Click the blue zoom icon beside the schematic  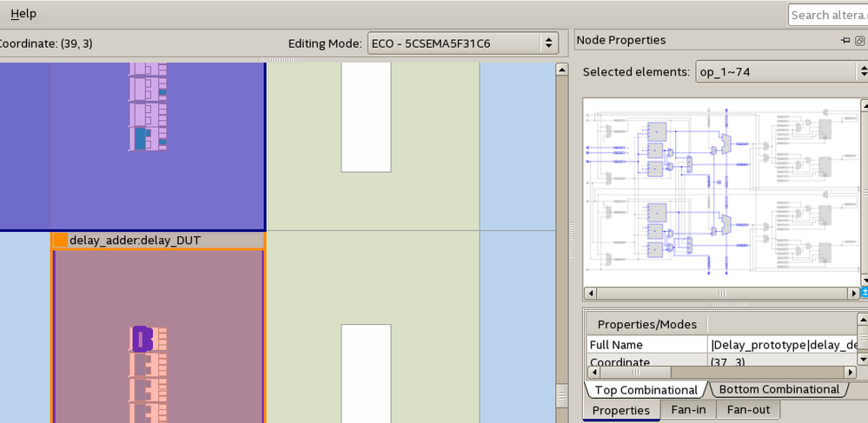click(865, 293)
